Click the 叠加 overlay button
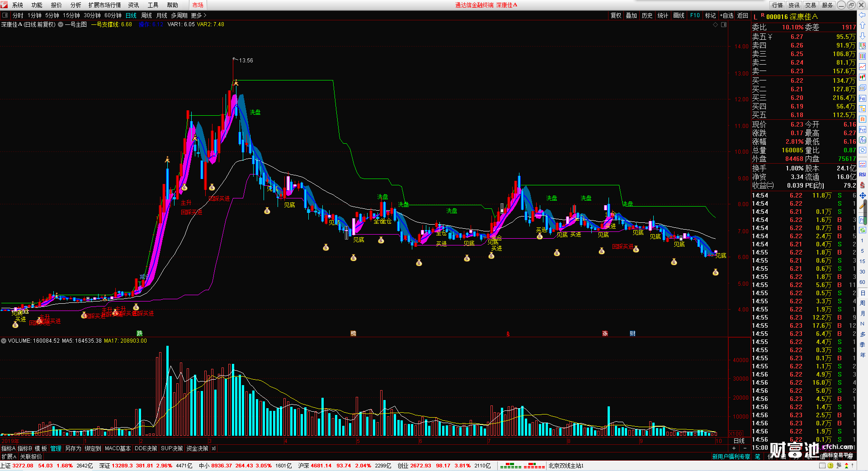868x471 pixels. tap(632, 15)
